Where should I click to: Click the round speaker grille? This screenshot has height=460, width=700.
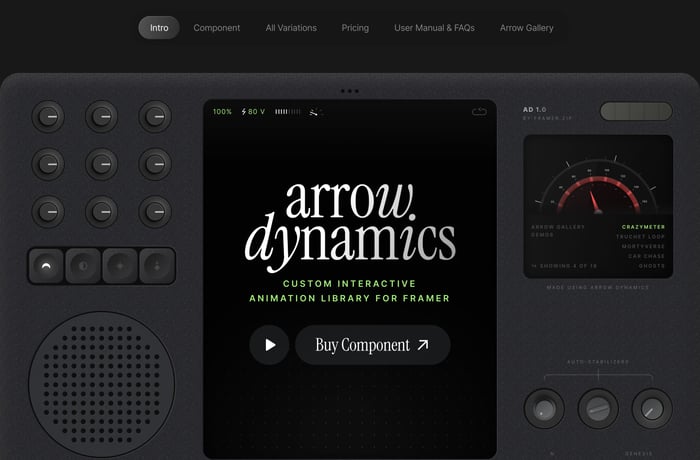pyautogui.click(x=102, y=385)
